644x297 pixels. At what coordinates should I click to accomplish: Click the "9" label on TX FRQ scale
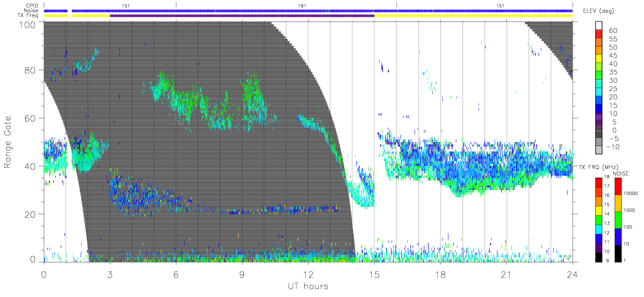pos(608,260)
